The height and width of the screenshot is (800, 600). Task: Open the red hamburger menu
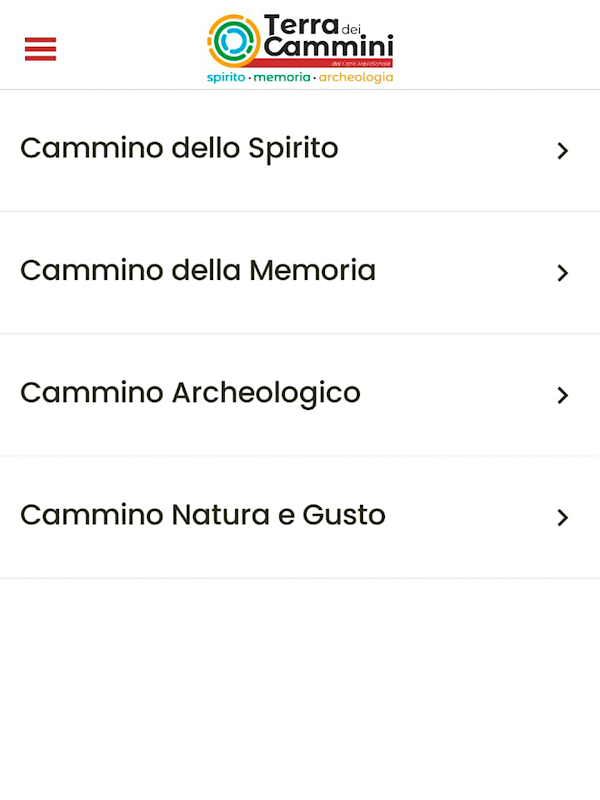(41, 48)
